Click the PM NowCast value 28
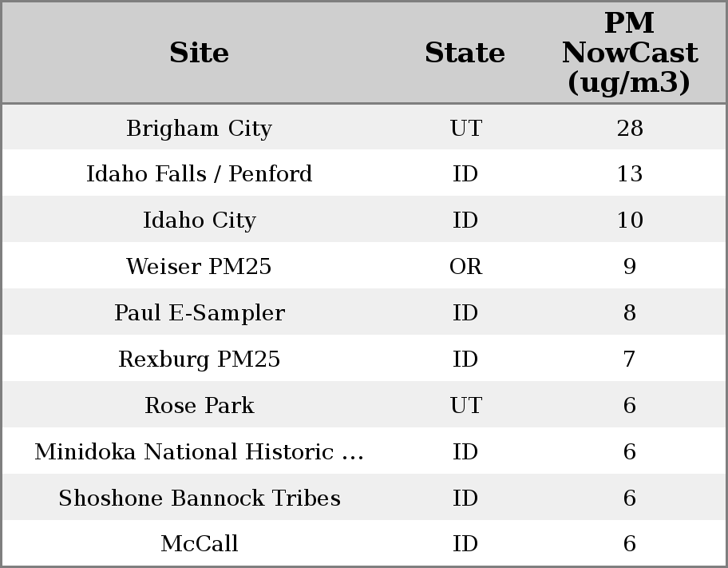The width and height of the screenshot is (728, 568). point(629,129)
